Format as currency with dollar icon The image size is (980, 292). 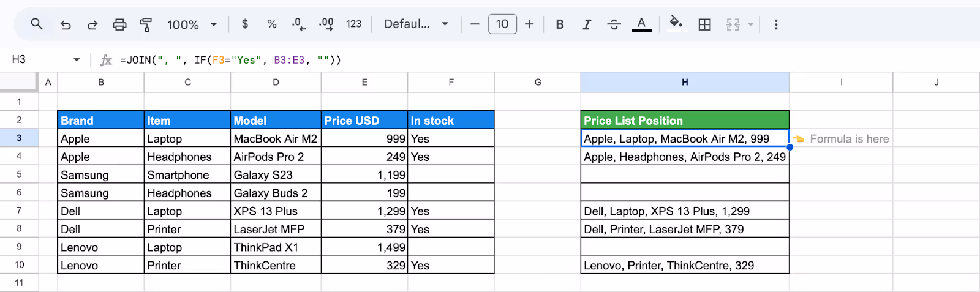(x=245, y=24)
